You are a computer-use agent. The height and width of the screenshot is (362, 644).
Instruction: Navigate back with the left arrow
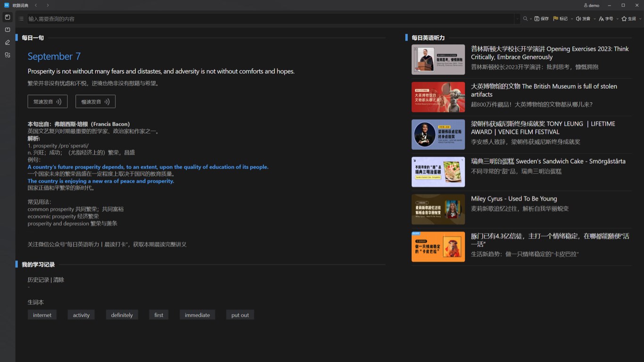pos(36,5)
